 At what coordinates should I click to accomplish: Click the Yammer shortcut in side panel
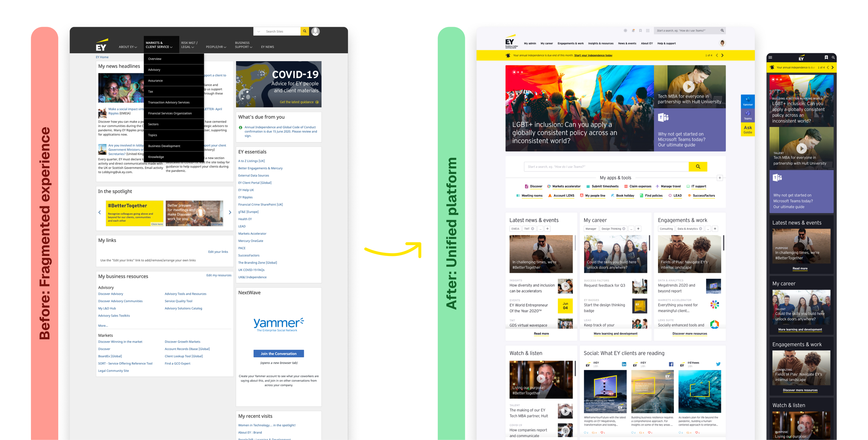click(x=748, y=101)
